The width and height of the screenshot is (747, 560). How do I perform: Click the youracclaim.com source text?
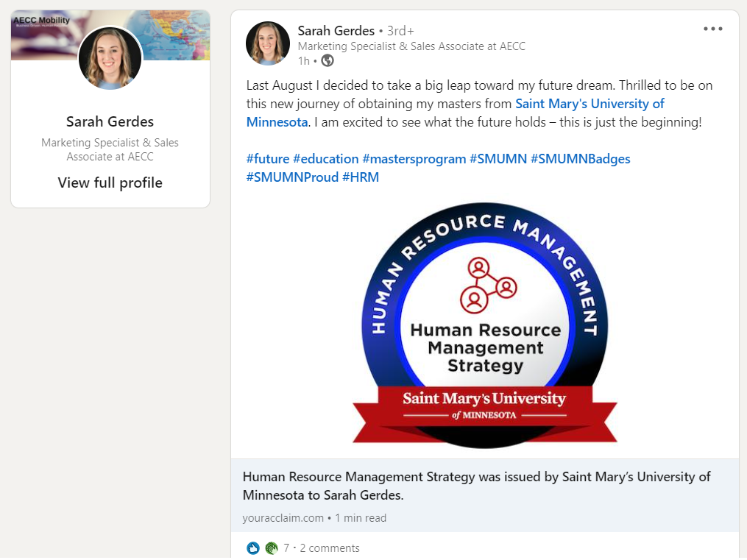pyautogui.click(x=283, y=518)
